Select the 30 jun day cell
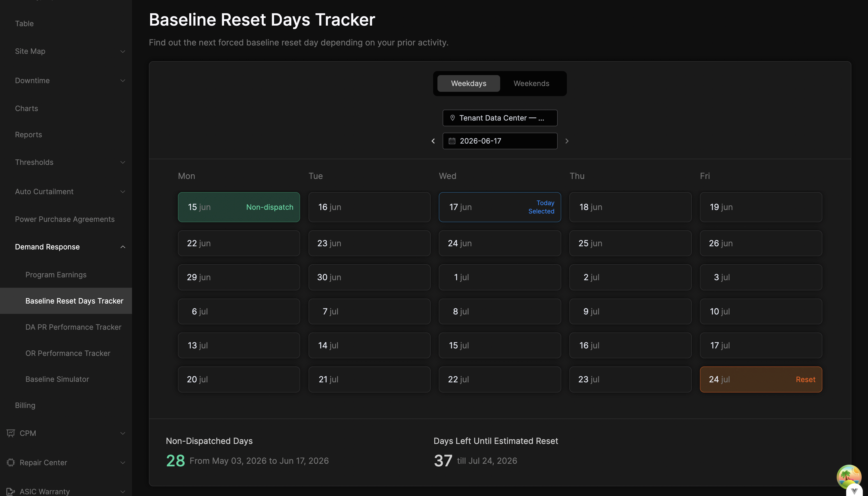This screenshot has height=496, width=868. (369, 277)
